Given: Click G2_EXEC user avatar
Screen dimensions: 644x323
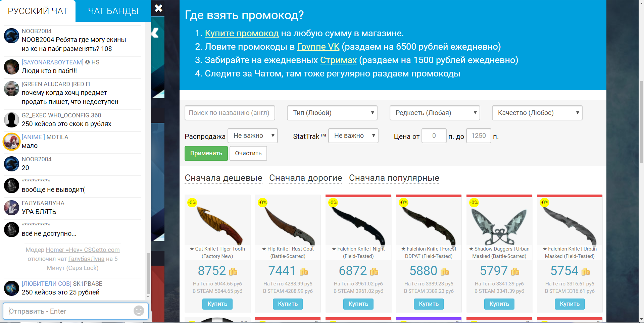Looking at the screenshot, I should (11, 120).
